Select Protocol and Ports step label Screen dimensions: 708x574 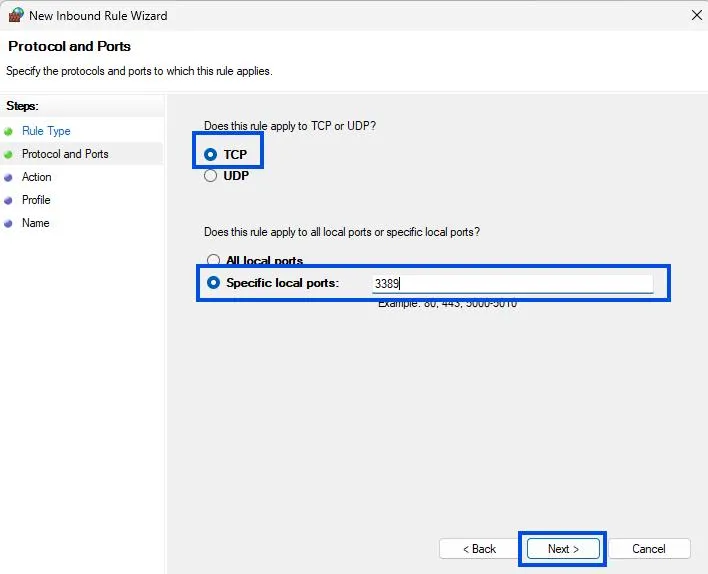coord(65,154)
